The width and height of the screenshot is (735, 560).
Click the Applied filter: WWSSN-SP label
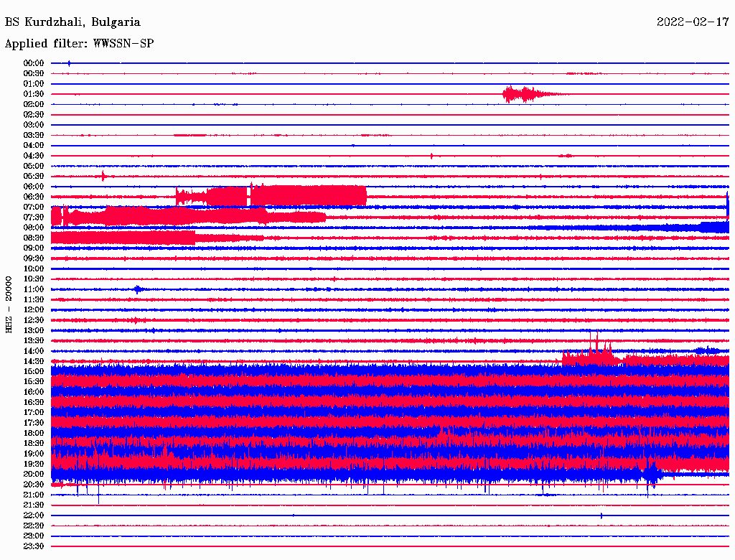(x=79, y=44)
